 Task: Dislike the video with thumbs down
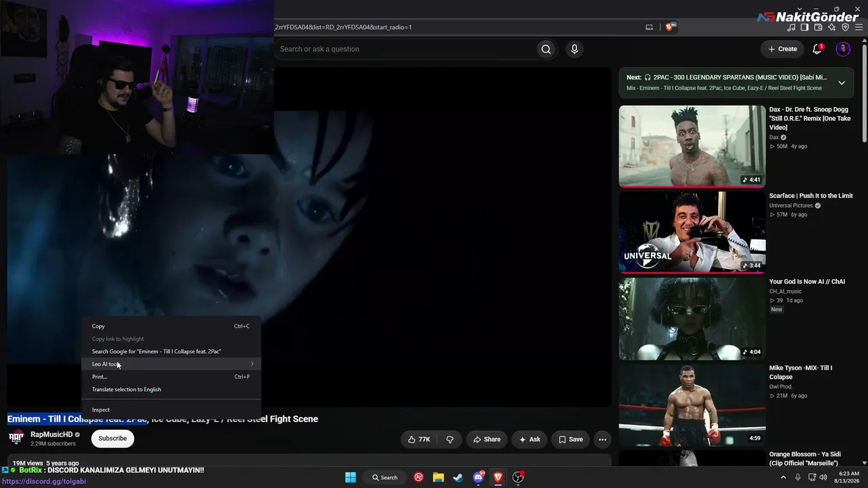[x=450, y=439]
